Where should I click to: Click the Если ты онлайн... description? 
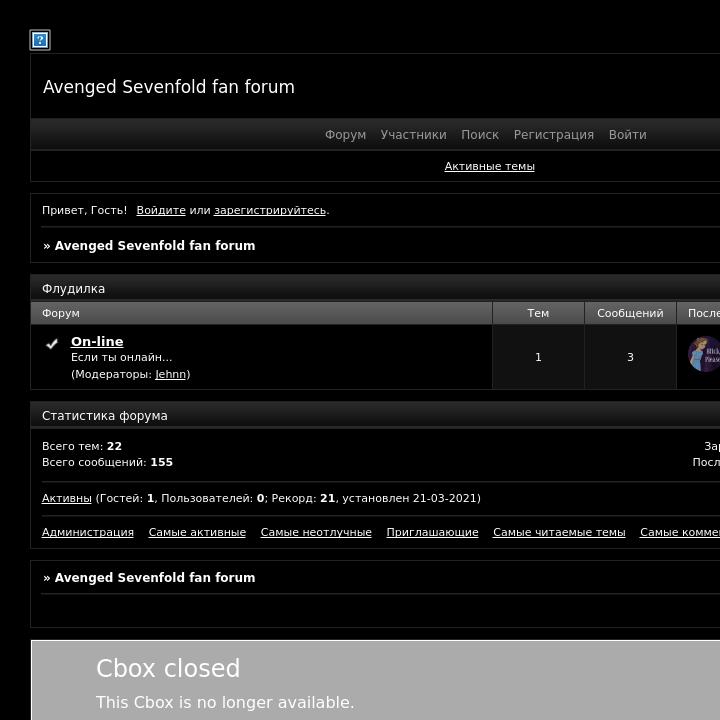122,357
